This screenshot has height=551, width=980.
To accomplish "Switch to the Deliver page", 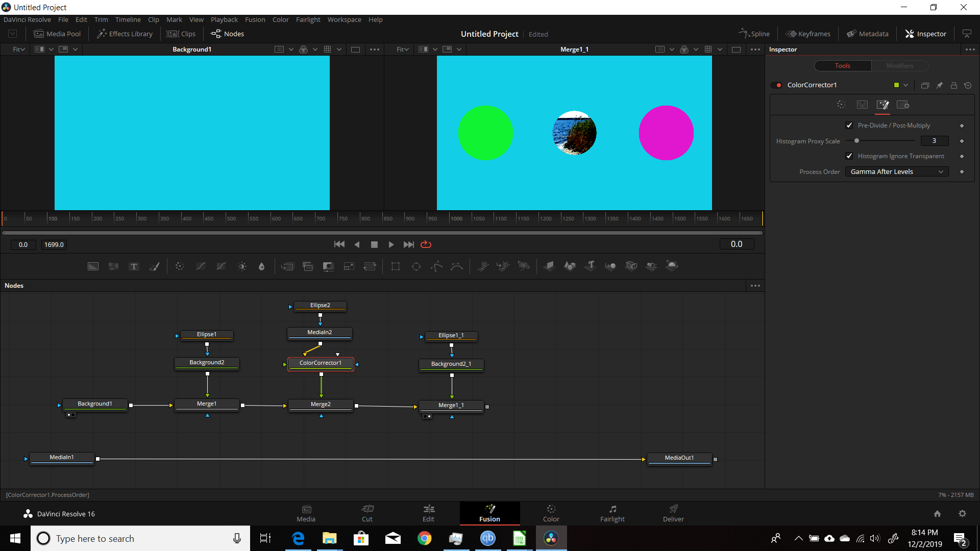I will 673,513.
